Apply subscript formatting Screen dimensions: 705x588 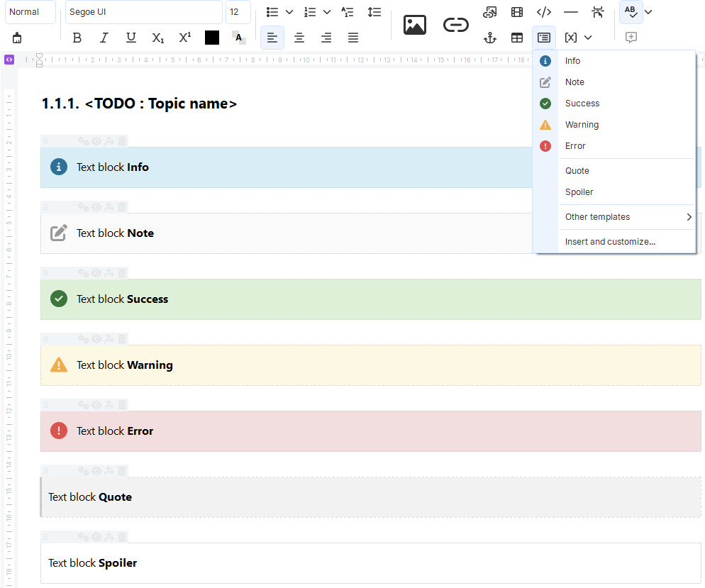tap(158, 38)
